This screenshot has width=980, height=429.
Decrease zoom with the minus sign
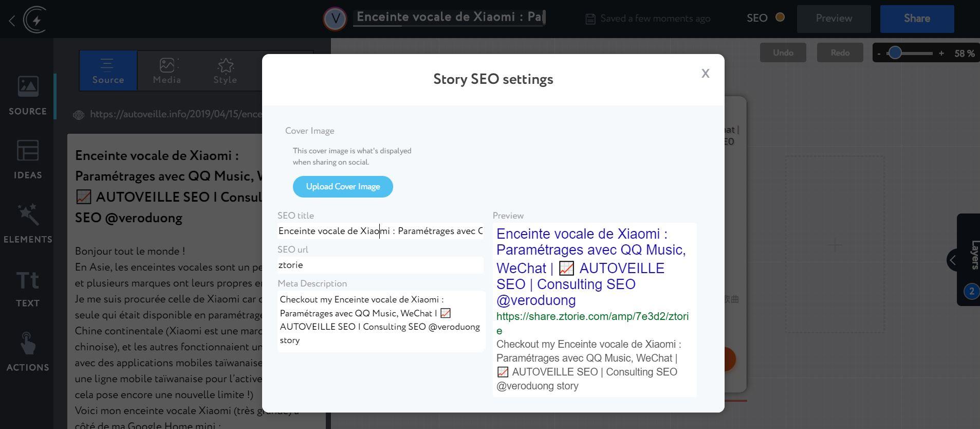point(879,53)
